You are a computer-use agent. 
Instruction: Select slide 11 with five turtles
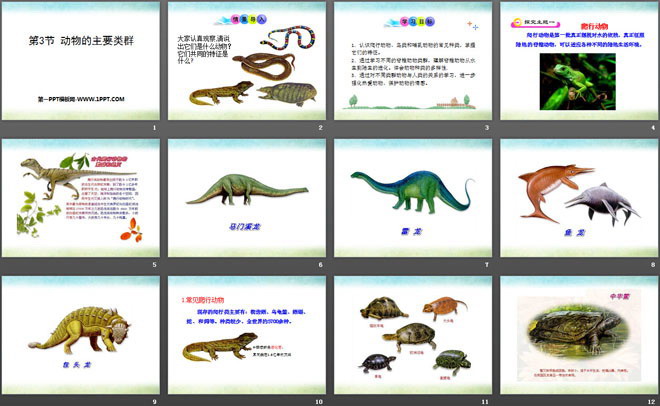[413, 335]
